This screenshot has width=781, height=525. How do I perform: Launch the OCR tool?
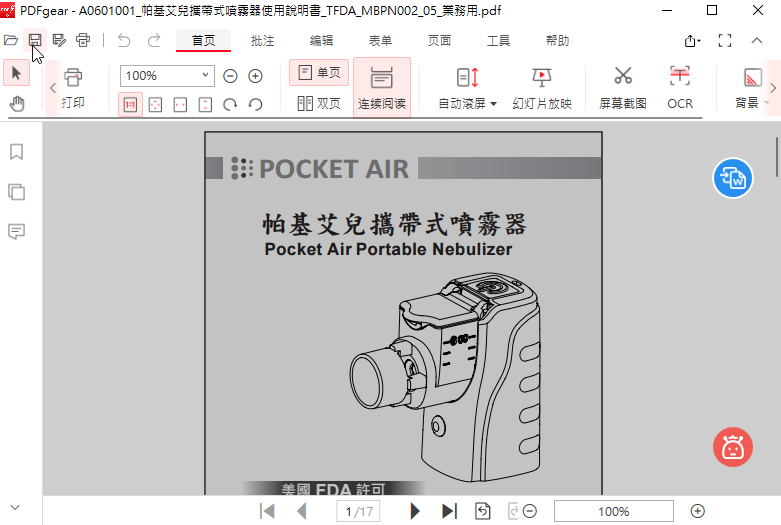click(x=680, y=88)
